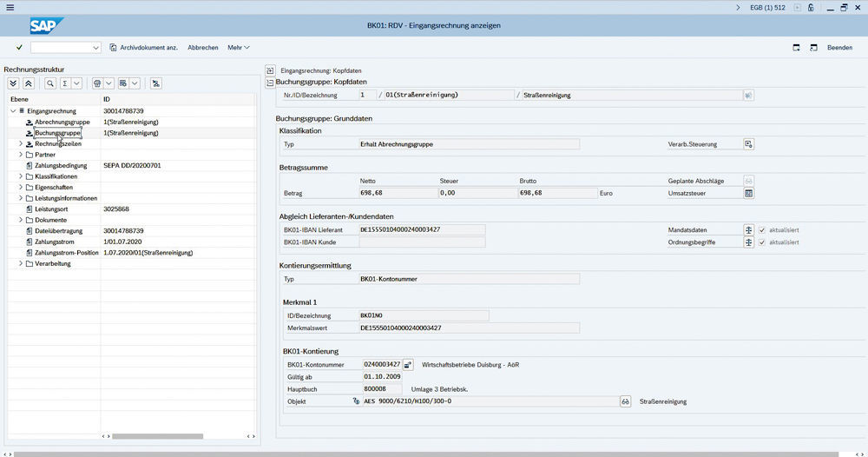The image size is (868, 457).
Task: Toggle the aktualisiert checkbox for Mandatsdaten
Action: tap(762, 230)
